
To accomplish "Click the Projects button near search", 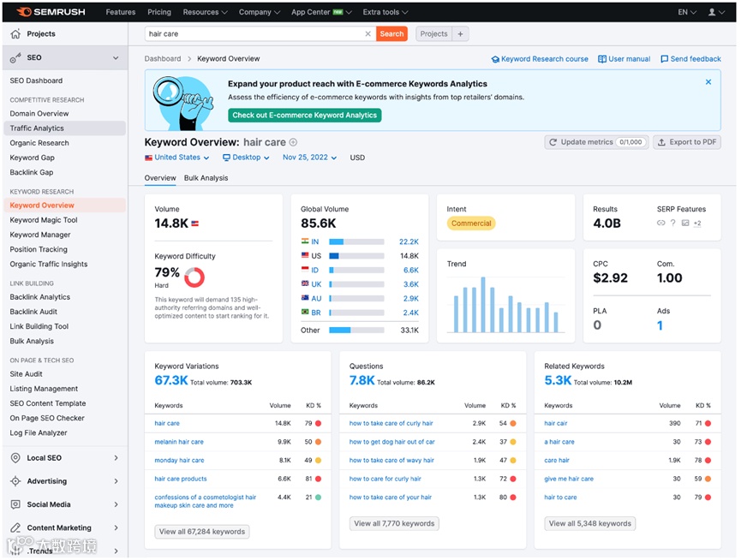I will (x=433, y=34).
